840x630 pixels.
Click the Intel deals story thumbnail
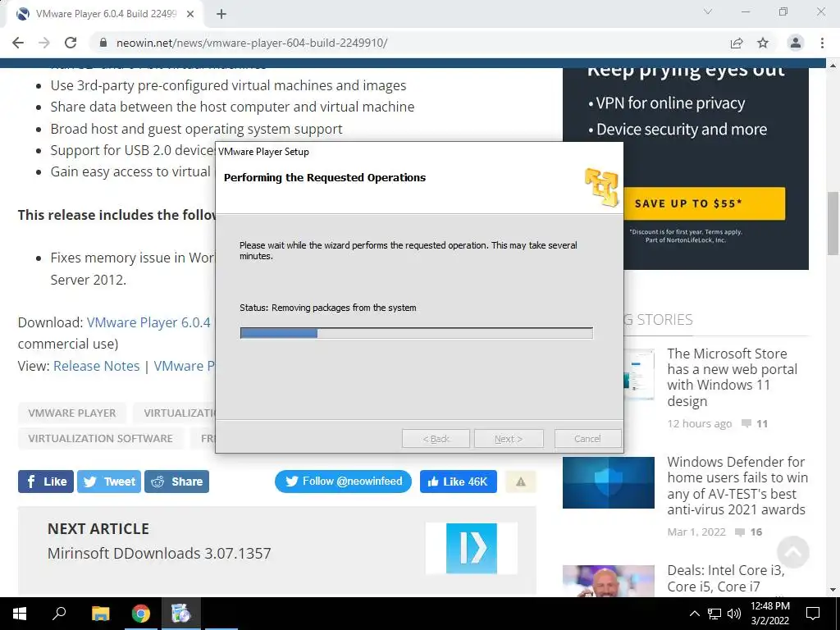click(609, 581)
